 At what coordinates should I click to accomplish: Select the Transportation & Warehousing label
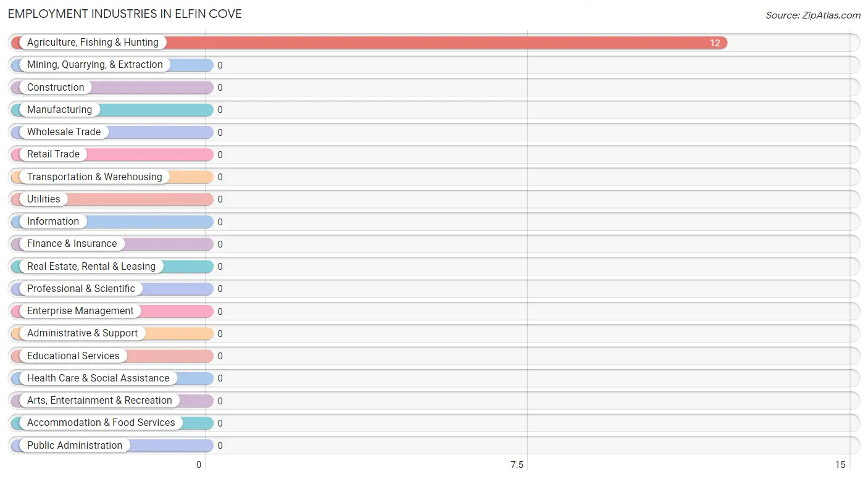[x=94, y=177]
